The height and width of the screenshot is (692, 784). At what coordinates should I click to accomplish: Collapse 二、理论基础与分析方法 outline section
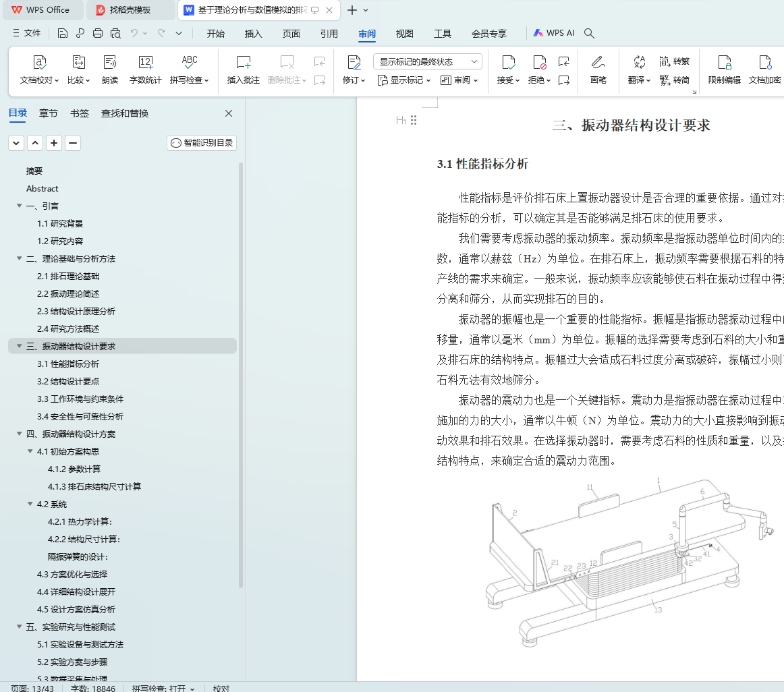(x=19, y=258)
